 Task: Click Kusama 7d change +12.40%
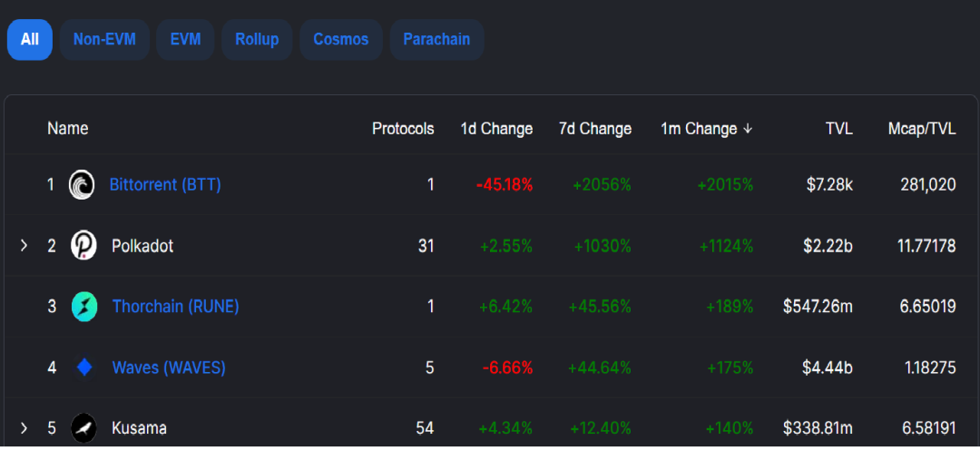click(601, 429)
